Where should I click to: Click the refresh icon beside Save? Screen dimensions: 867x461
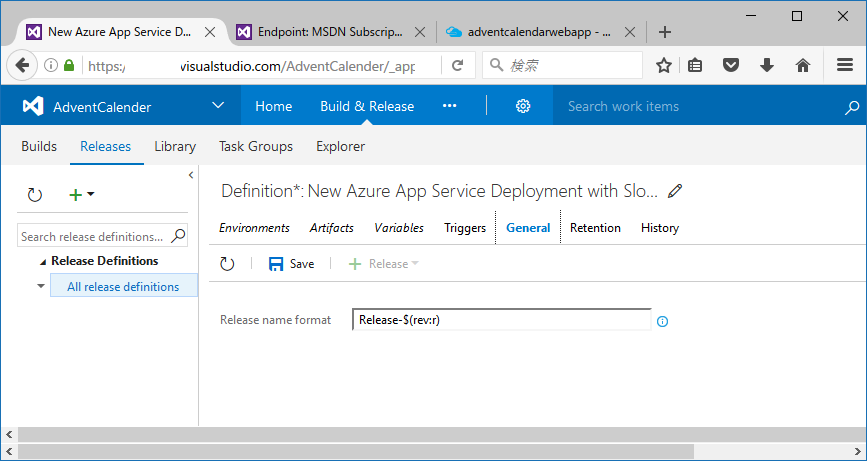(x=227, y=264)
